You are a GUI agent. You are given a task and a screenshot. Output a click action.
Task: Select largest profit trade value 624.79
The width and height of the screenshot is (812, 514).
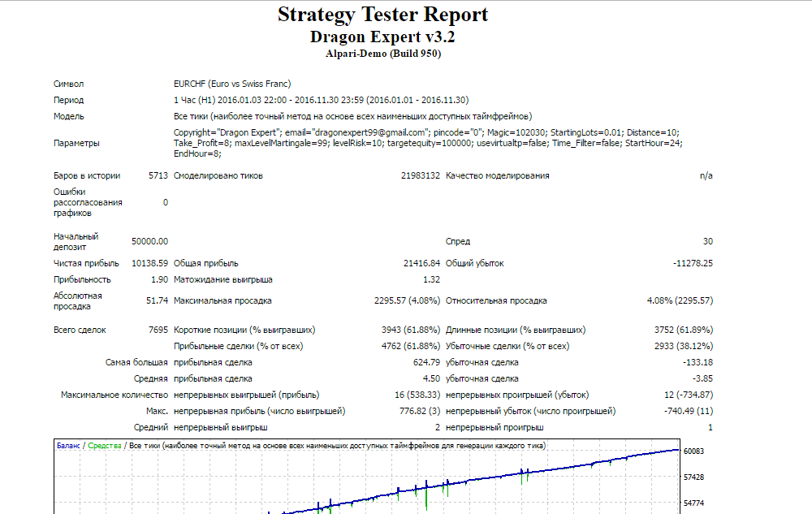pyautogui.click(x=427, y=363)
